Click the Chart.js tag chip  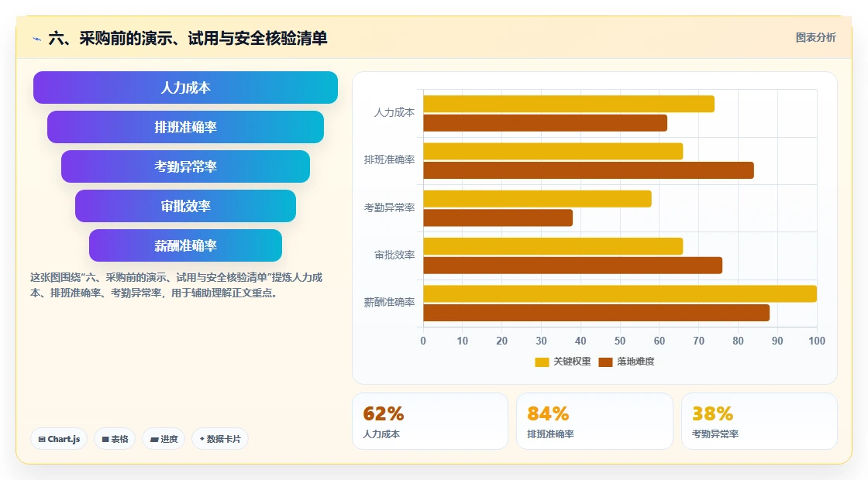pos(59,439)
